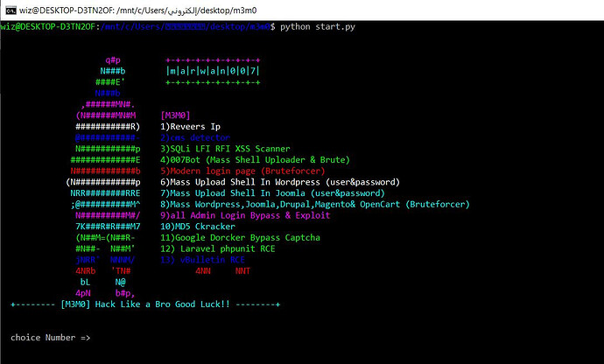Click option 7 for Joomla upload
The width and height of the screenshot is (604, 364).
pyautogui.click(x=272, y=192)
